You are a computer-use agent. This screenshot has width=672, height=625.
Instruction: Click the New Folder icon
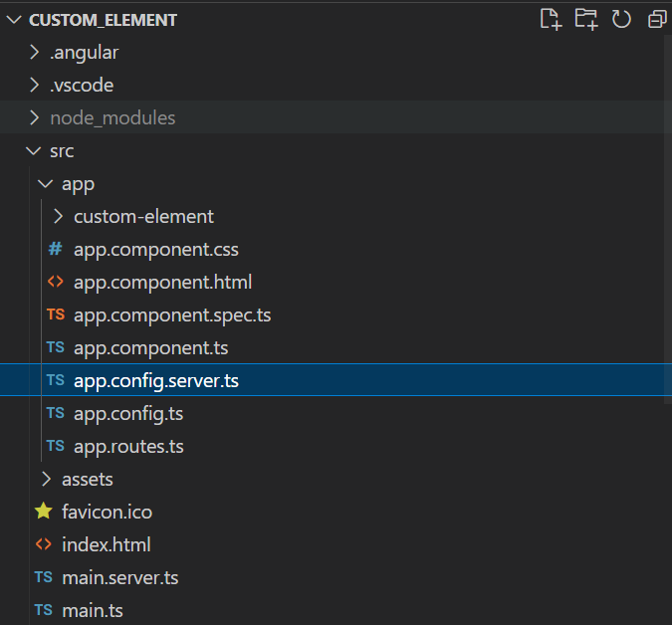coord(586,19)
